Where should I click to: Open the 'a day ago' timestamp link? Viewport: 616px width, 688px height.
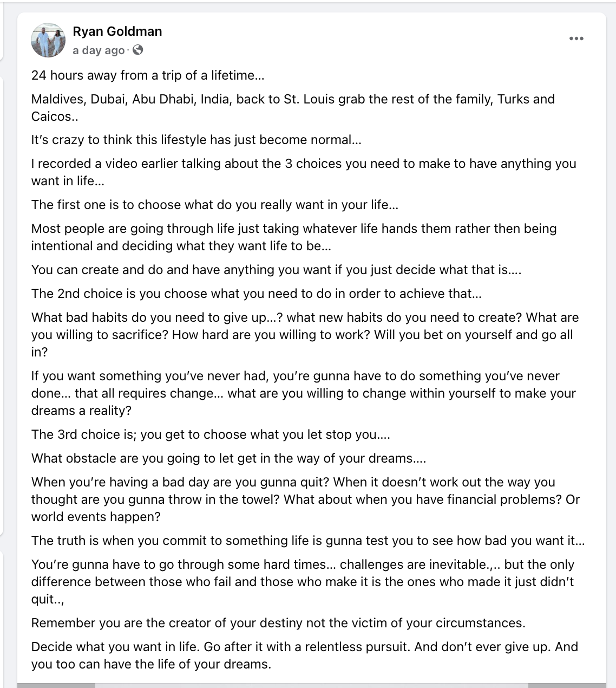(99, 50)
